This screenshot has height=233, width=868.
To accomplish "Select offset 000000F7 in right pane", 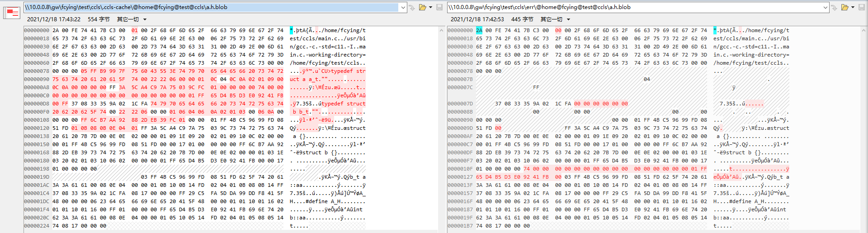I will [460, 161].
